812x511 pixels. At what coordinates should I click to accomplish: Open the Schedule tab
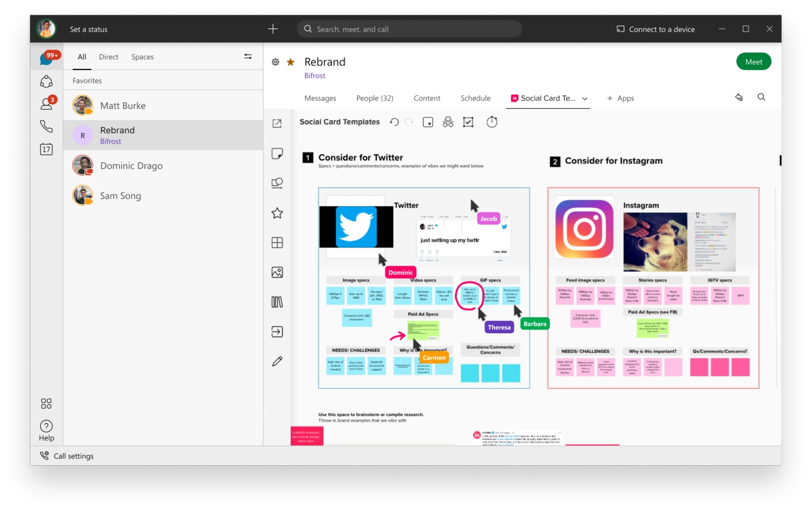(x=475, y=98)
